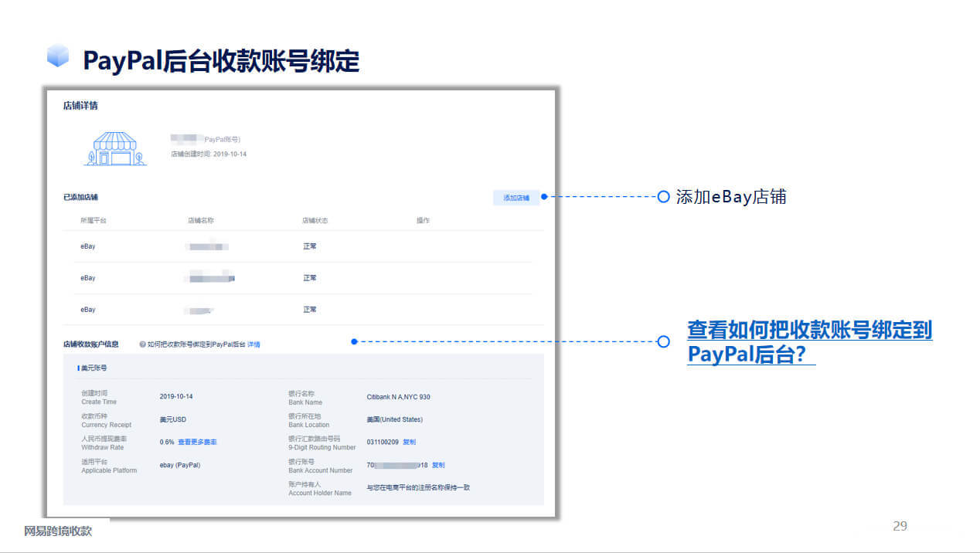Copy the routing number 031100209 via 复制

point(409,442)
